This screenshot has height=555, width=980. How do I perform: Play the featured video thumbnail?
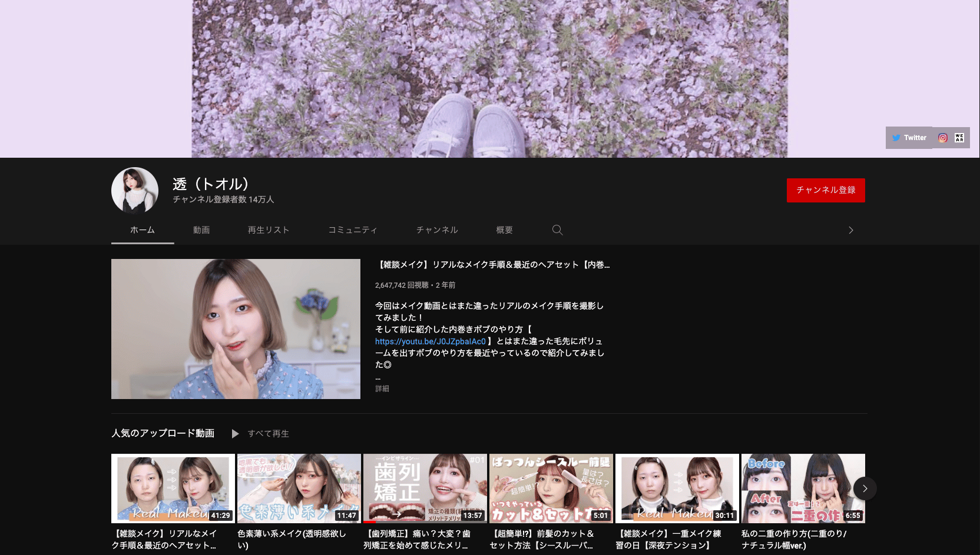236,329
